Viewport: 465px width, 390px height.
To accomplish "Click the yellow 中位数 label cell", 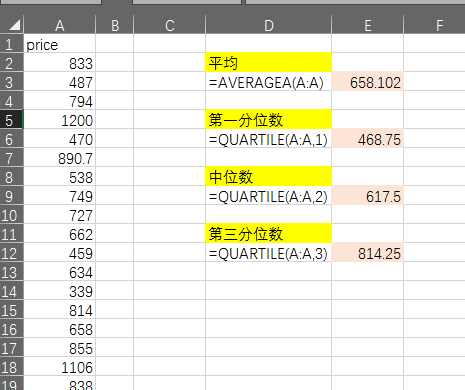I will pyautogui.click(x=269, y=176).
